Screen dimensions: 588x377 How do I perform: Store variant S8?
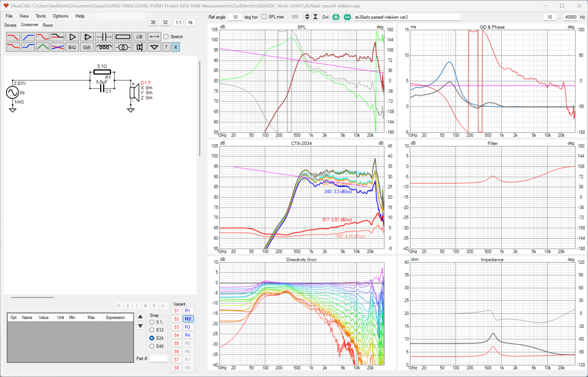[x=177, y=368]
